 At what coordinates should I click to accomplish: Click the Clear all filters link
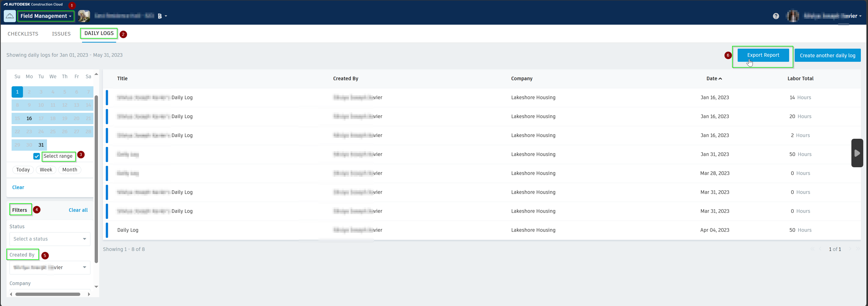pos(78,210)
